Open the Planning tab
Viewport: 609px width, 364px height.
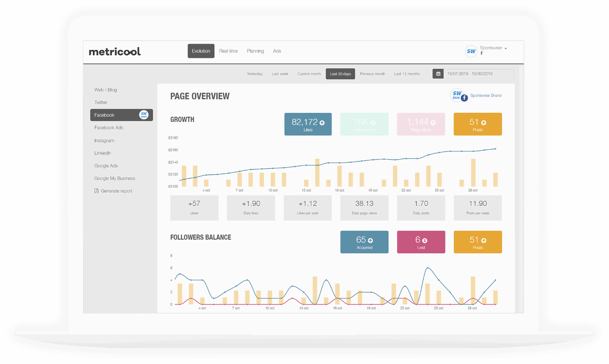255,51
